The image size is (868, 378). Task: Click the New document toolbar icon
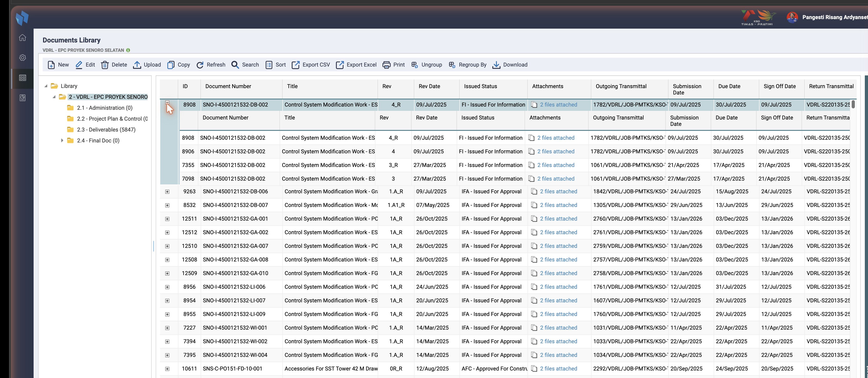pos(51,65)
